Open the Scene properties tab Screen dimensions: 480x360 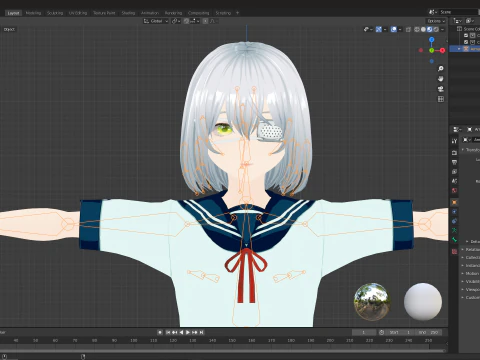point(454,181)
